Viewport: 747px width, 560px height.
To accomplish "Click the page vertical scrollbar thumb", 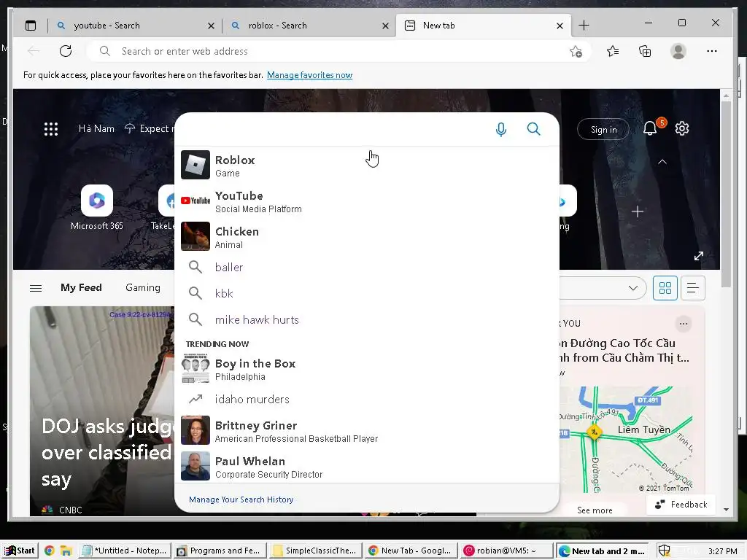I will click(x=726, y=194).
